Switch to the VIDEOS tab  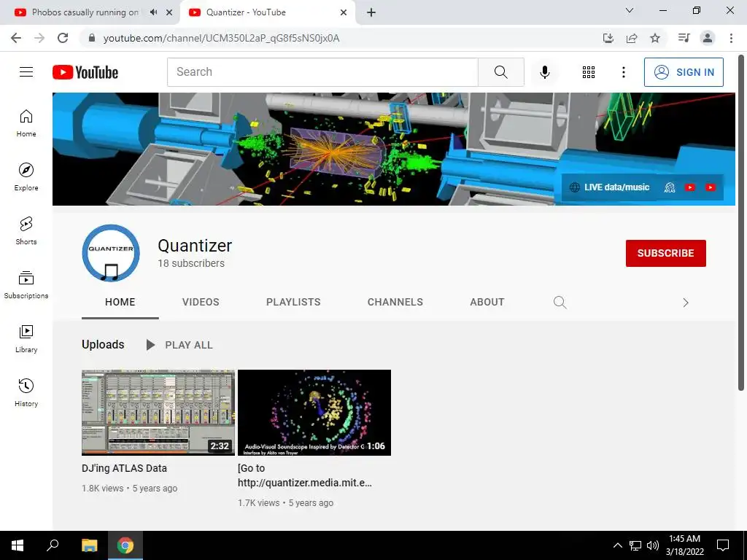pyautogui.click(x=201, y=302)
